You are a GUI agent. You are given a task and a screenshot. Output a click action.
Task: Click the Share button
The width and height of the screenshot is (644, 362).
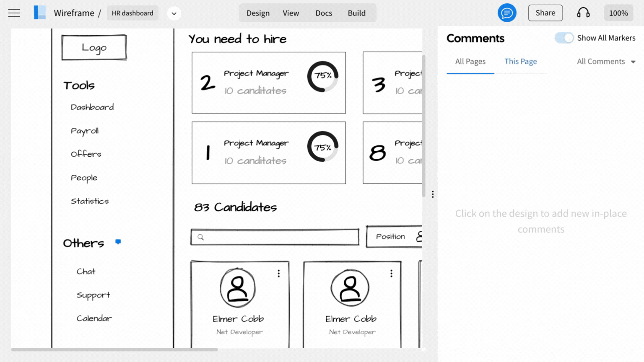point(545,13)
